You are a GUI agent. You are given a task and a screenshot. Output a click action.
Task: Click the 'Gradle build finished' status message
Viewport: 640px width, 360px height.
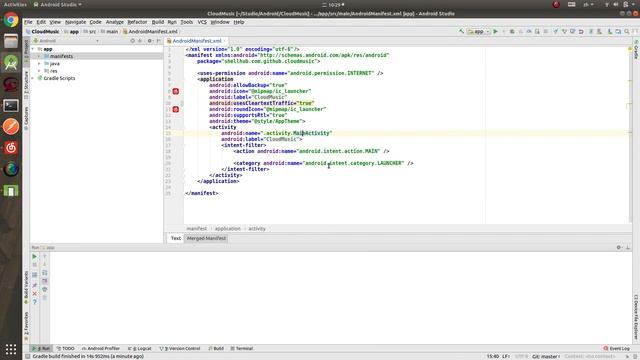tap(88, 356)
